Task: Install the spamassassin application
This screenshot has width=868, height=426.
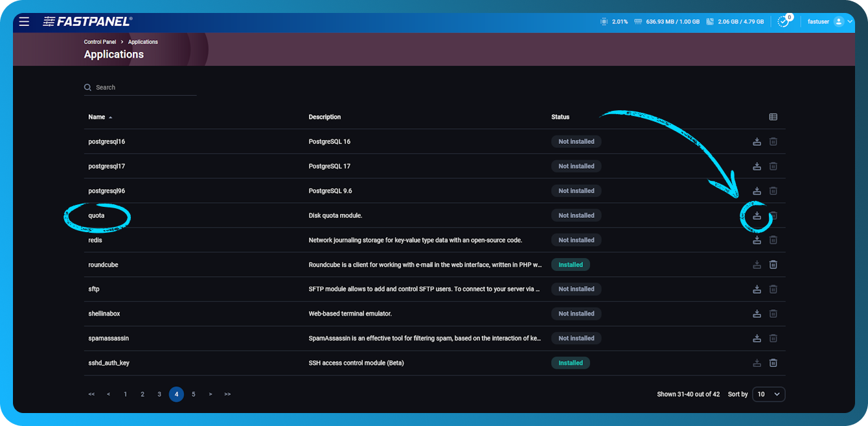Action: tap(757, 338)
